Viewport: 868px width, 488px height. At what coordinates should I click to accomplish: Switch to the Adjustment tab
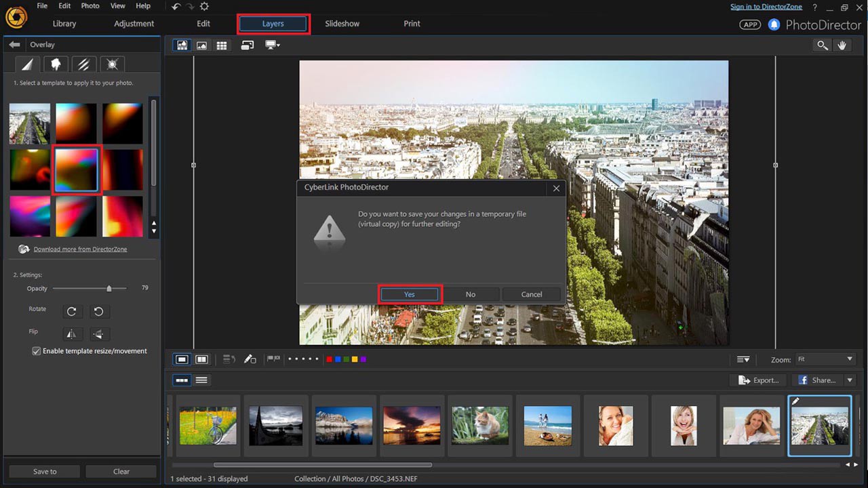(134, 24)
